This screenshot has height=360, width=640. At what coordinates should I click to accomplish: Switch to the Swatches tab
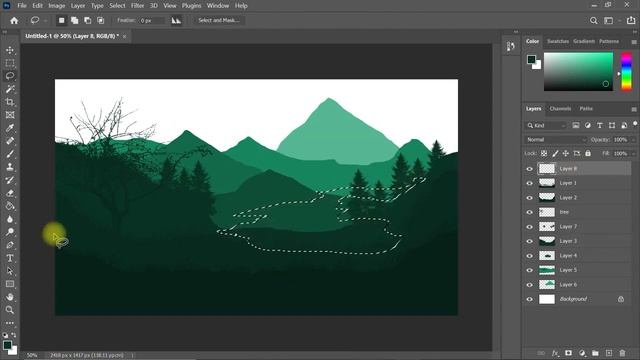tap(558, 42)
